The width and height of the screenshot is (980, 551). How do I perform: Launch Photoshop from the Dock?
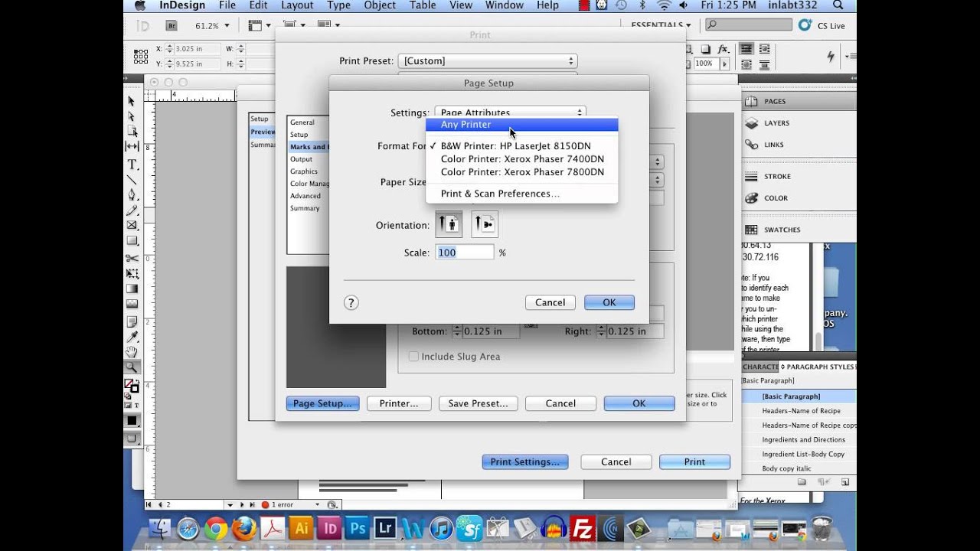tap(357, 527)
